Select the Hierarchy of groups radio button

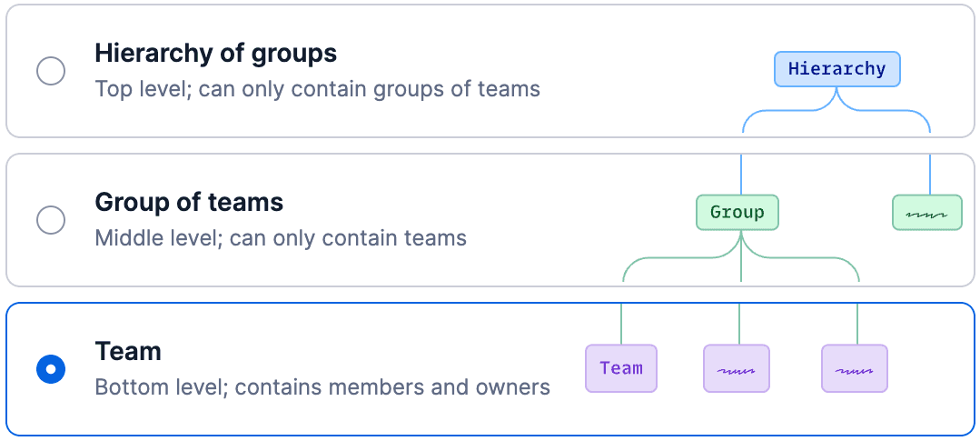pyautogui.click(x=51, y=71)
